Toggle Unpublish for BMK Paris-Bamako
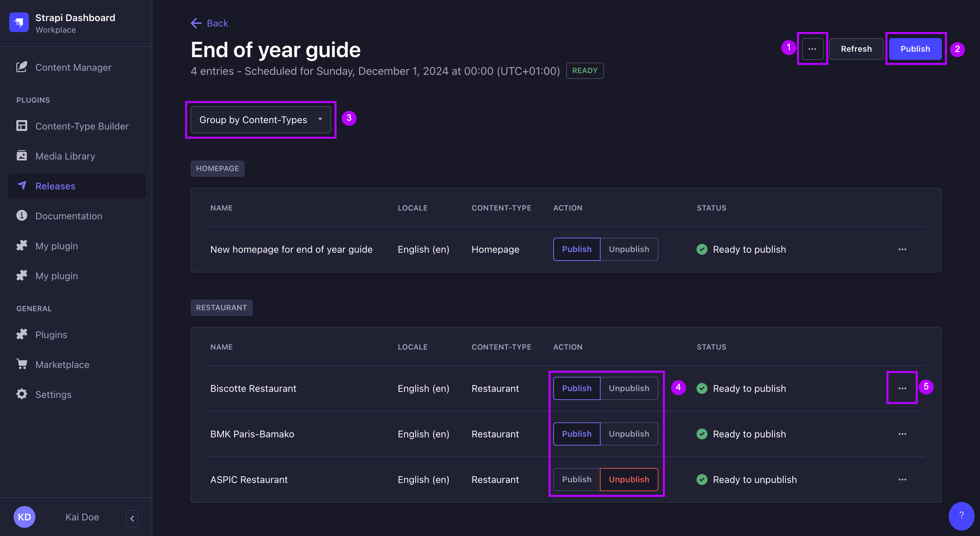This screenshot has height=536, width=980. click(x=629, y=434)
